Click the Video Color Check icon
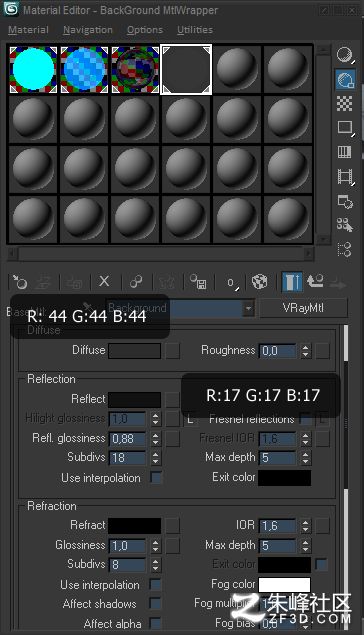The image size is (364, 635). [345, 152]
